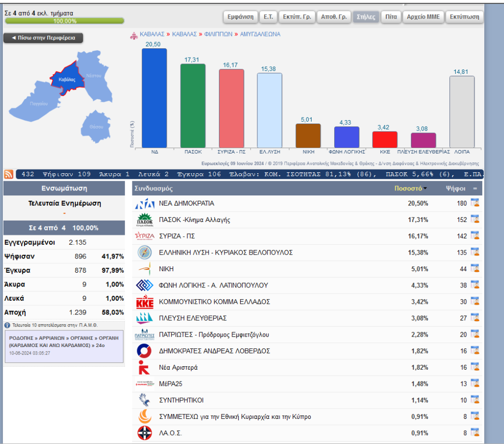The image size is (504, 444).
Task: Select Θάσου region on the map
Action: 95,126
